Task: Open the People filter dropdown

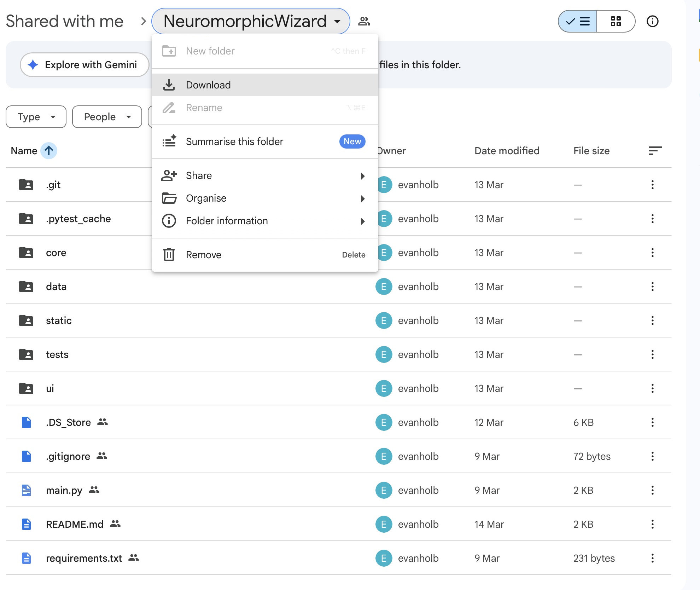Action: 106,117
